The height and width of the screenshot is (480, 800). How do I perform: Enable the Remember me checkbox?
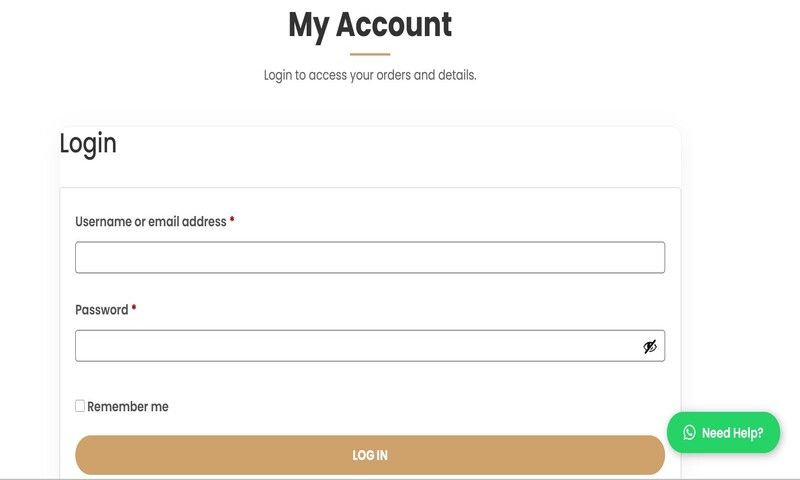80,406
